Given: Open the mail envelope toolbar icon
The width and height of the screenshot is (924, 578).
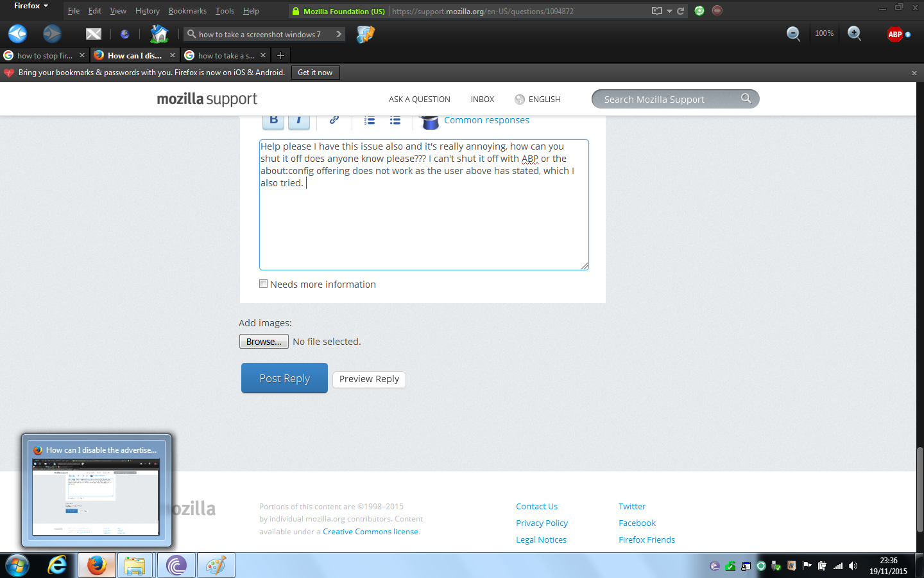Looking at the screenshot, I should point(94,34).
